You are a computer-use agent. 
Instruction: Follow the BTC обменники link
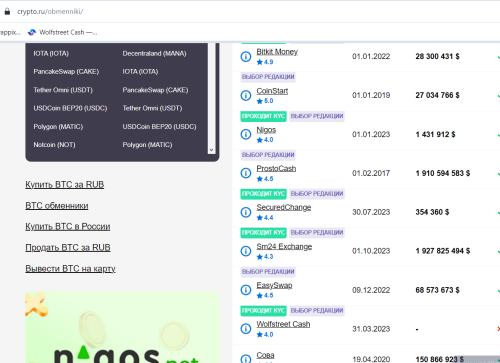pyautogui.click(x=57, y=206)
